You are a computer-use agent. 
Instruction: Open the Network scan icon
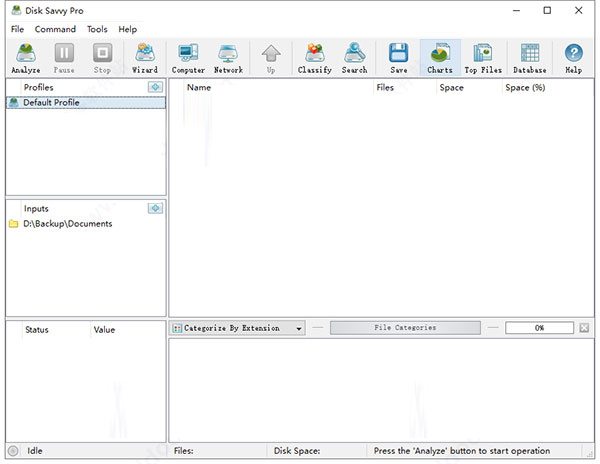[x=228, y=58]
